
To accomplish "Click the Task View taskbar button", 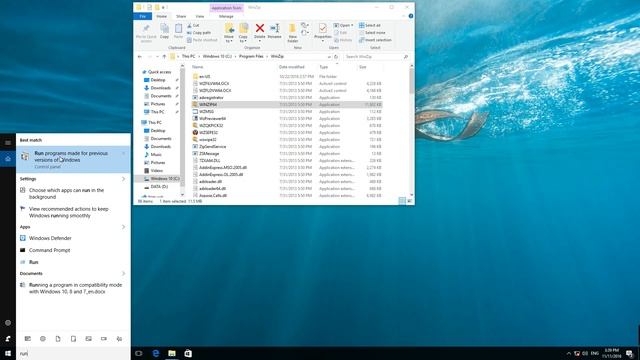I will pyautogui.click(x=139, y=353).
